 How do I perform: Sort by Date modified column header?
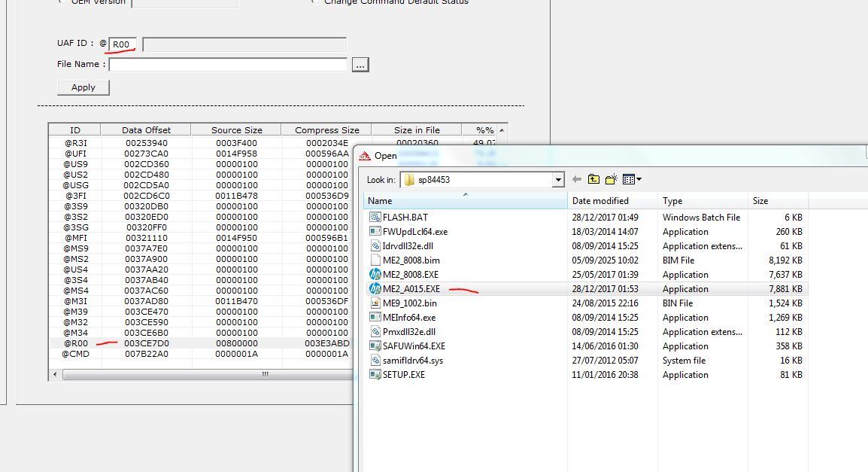[x=612, y=200]
